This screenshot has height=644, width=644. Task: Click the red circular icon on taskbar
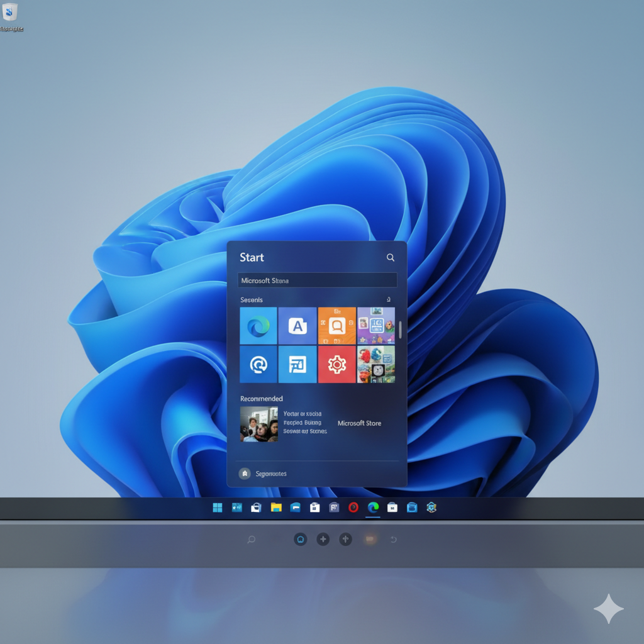point(353,508)
